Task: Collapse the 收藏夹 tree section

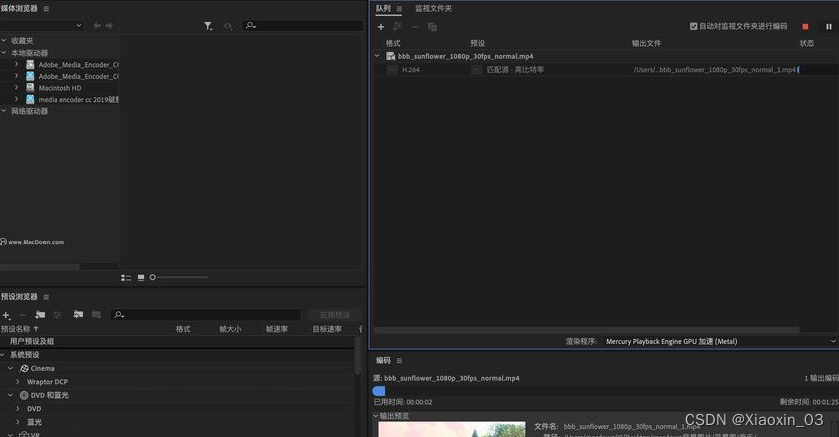Action: tap(4, 41)
